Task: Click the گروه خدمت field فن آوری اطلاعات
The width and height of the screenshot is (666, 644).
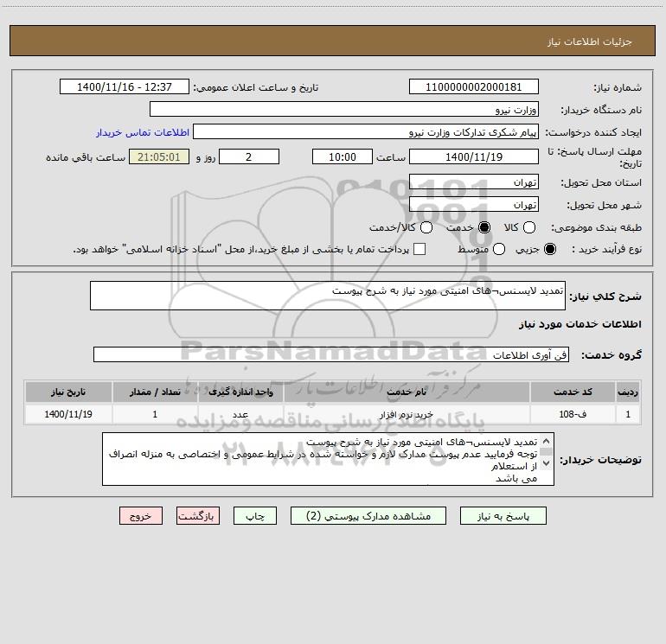Action: point(331,354)
